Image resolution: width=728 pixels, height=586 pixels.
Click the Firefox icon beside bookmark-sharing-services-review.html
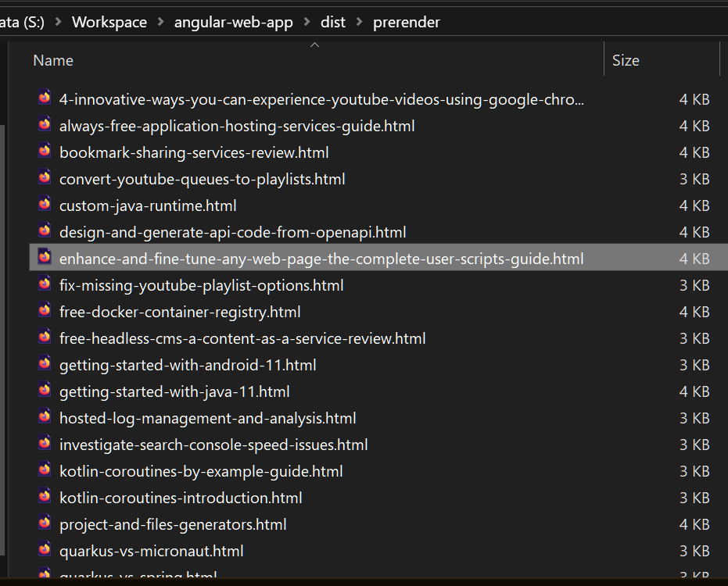[45, 152]
